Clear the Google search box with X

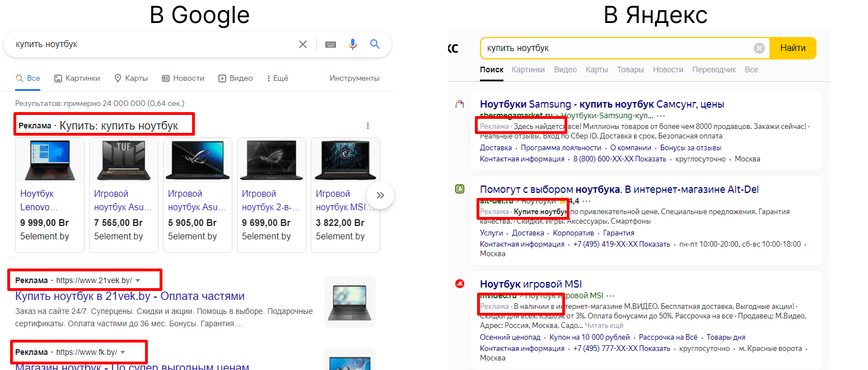pos(303,44)
